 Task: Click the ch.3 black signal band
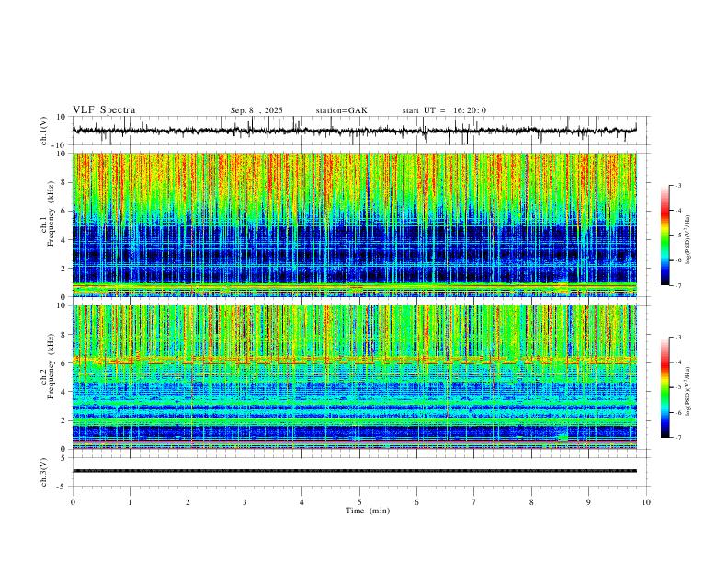[x=354, y=471]
